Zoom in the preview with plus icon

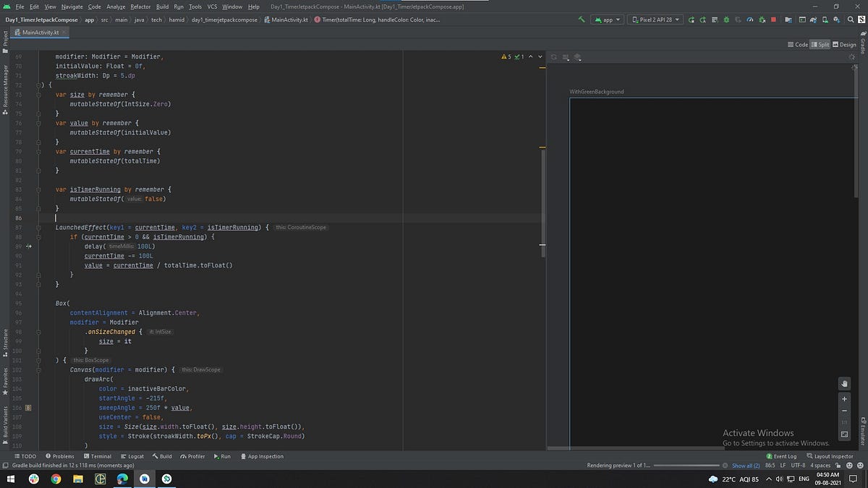point(844,398)
